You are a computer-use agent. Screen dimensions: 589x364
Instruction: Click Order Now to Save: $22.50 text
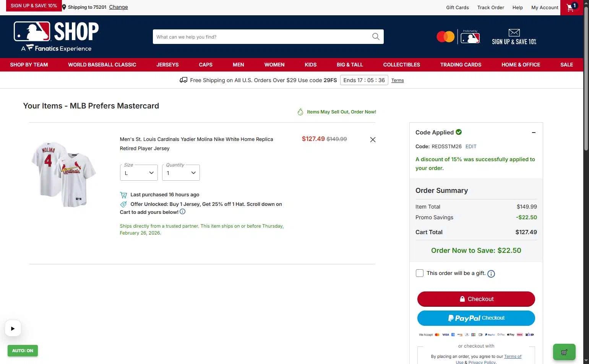tap(476, 251)
